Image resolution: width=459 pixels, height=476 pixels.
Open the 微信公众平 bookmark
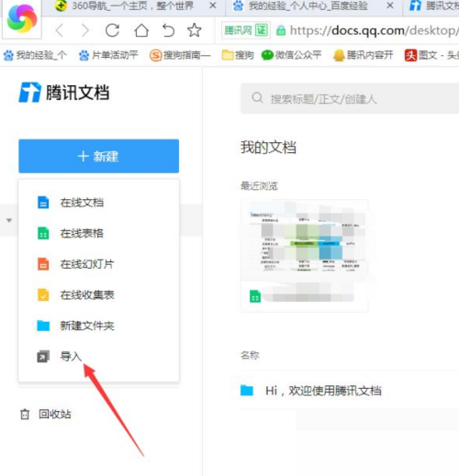tap(291, 55)
